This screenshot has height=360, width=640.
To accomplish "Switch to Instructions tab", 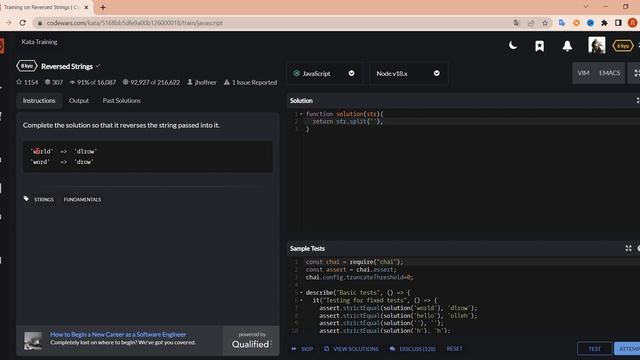I will tap(39, 100).
